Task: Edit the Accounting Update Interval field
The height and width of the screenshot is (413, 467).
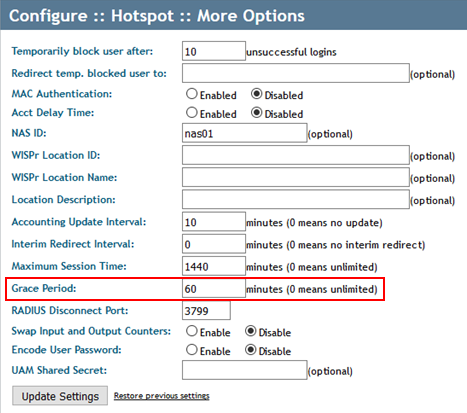Action: (x=214, y=222)
